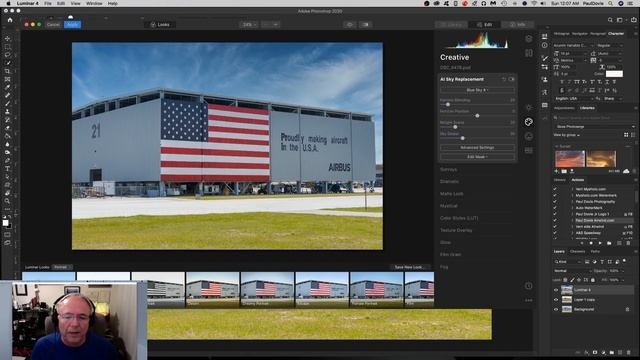The height and width of the screenshot is (360, 640).
Task: Toggle checkmark for Auto Watermark action
Action: coord(555,208)
